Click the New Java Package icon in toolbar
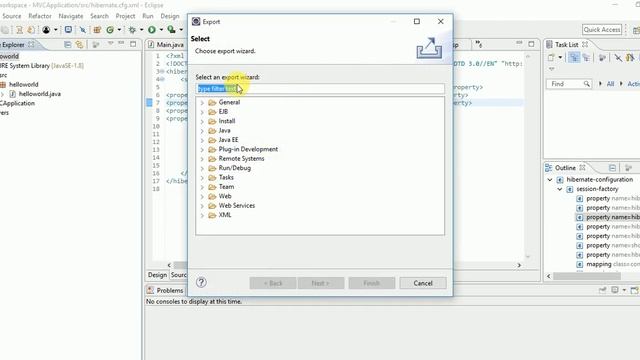Image resolution: width=640 pixels, height=360 pixels. 97,30
